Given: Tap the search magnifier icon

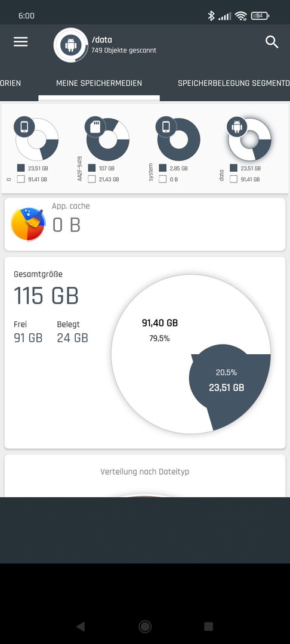Looking at the screenshot, I should click(272, 42).
